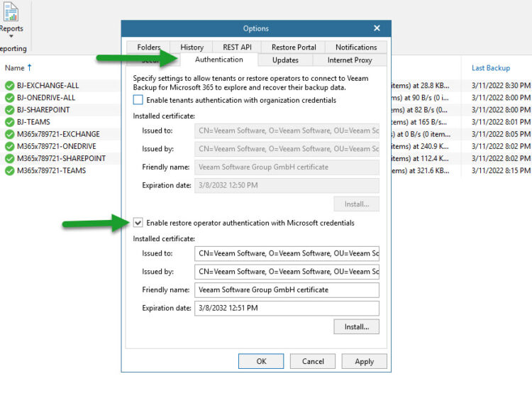Select the M365x789721-EXCHANGE job
The width and height of the screenshot is (532, 398).
[58, 134]
